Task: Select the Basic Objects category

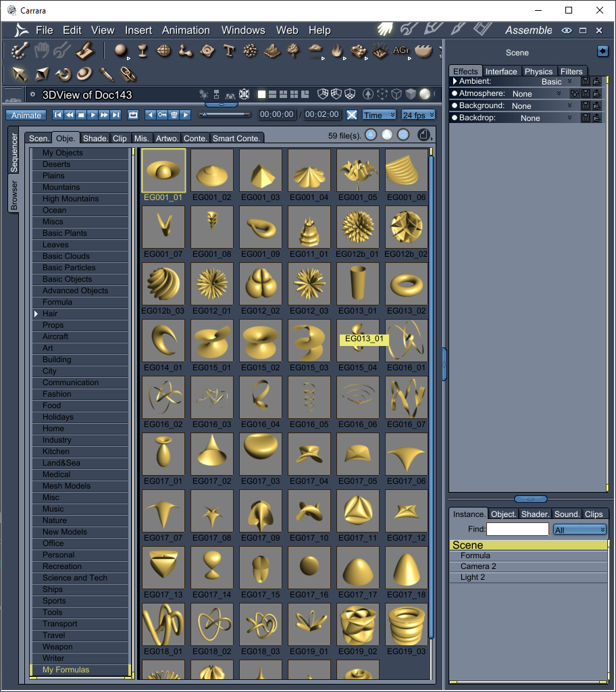Action: coord(80,279)
